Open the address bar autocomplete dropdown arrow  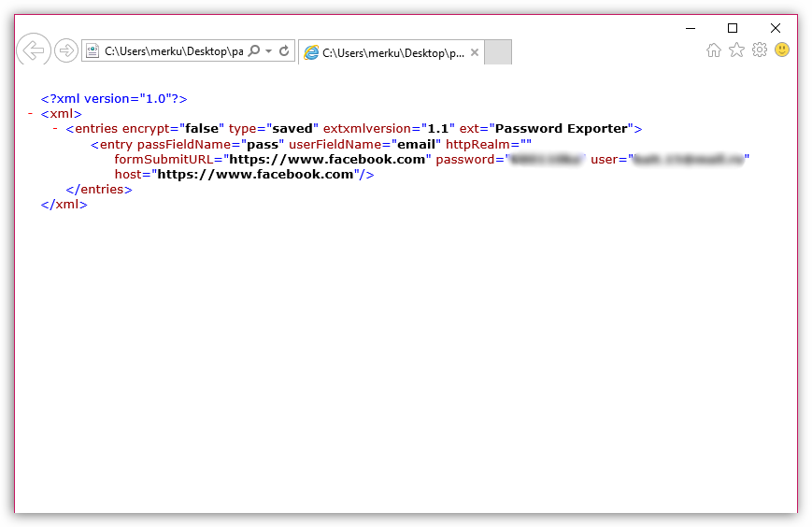pos(269,51)
